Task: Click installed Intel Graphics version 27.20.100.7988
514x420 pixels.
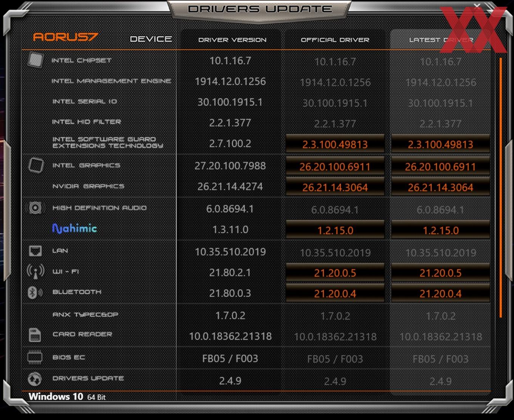Action: tap(230, 166)
